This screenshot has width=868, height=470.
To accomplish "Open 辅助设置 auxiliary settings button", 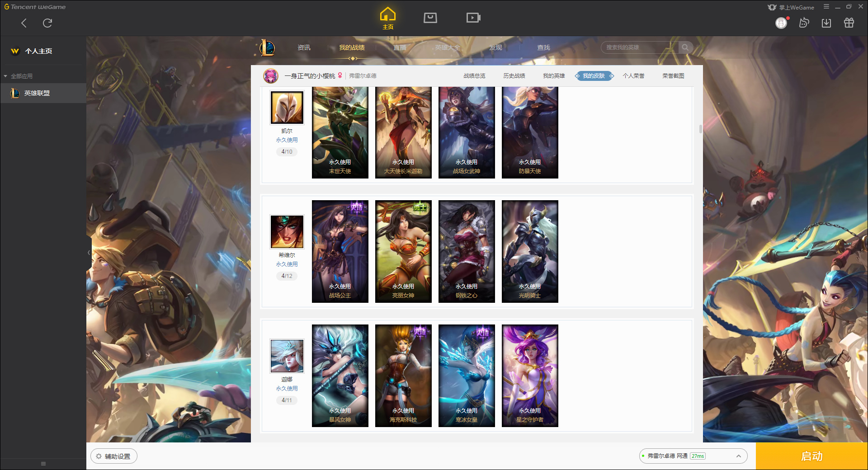I will coord(114,456).
